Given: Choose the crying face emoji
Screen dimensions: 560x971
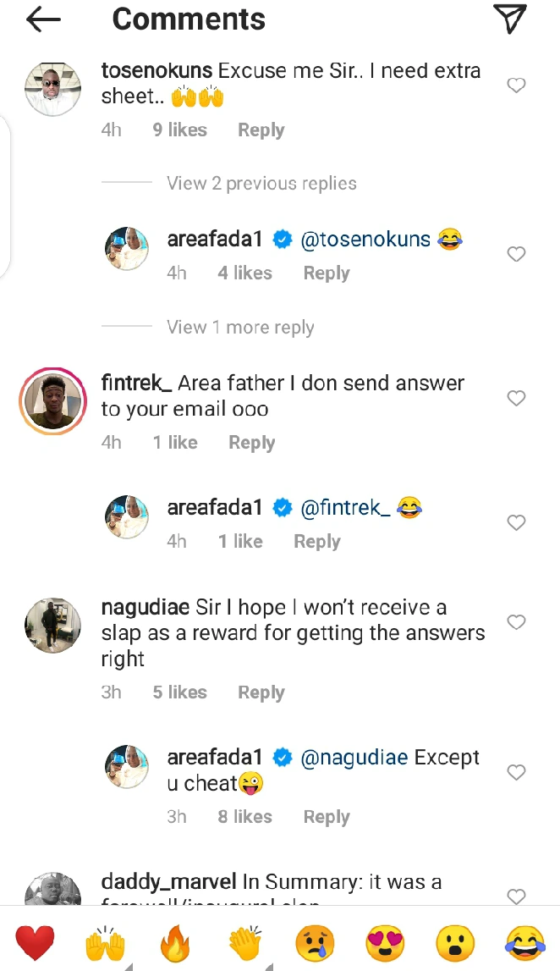Looking at the screenshot, I should [315, 943].
